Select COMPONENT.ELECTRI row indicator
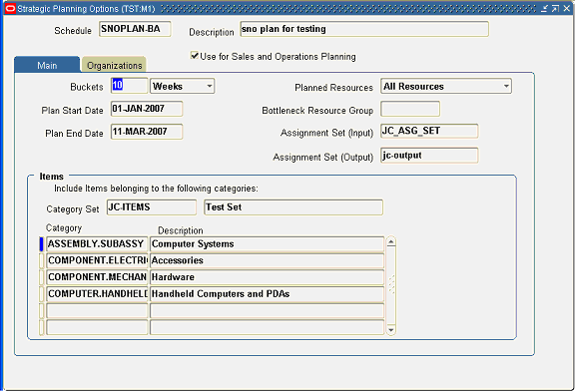 pyautogui.click(x=42, y=260)
